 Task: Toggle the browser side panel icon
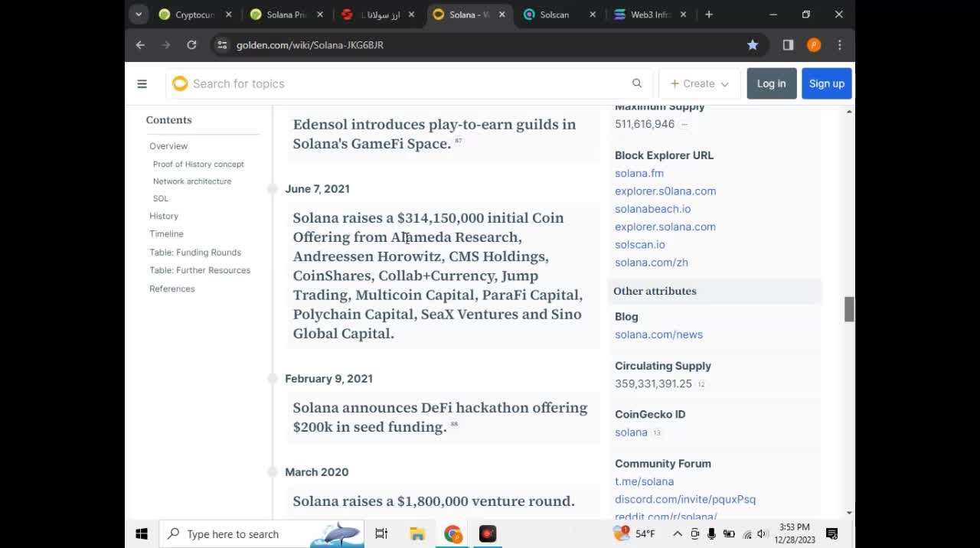(788, 45)
